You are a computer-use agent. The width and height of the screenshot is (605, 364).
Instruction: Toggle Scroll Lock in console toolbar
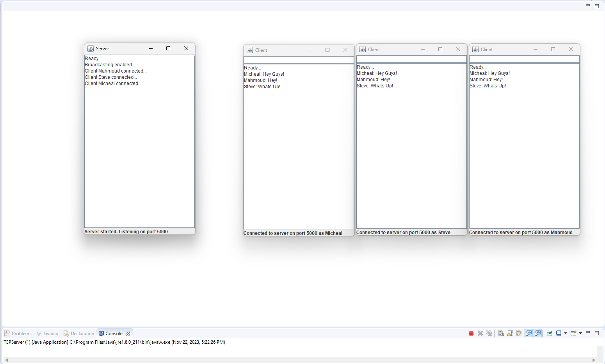coord(510,333)
